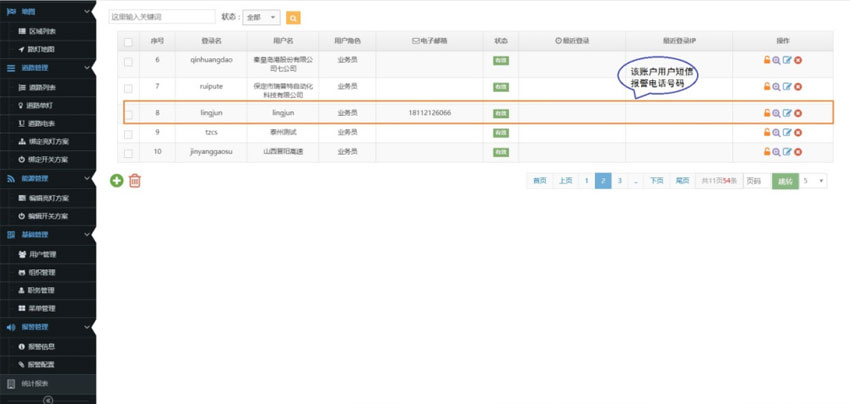The image size is (850, 404).
Task: Click the lock icon for qinhuangdao
Action: (x=767, y=60)
